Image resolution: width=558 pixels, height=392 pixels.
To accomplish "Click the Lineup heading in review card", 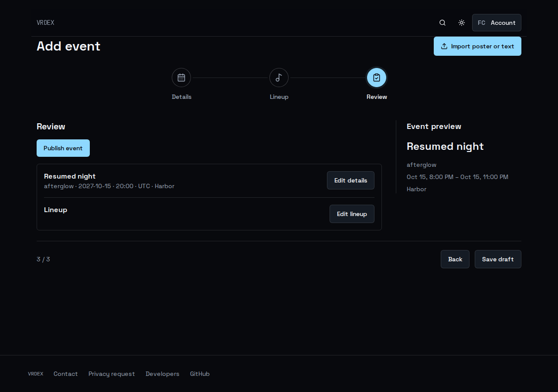I will (55, 210).
